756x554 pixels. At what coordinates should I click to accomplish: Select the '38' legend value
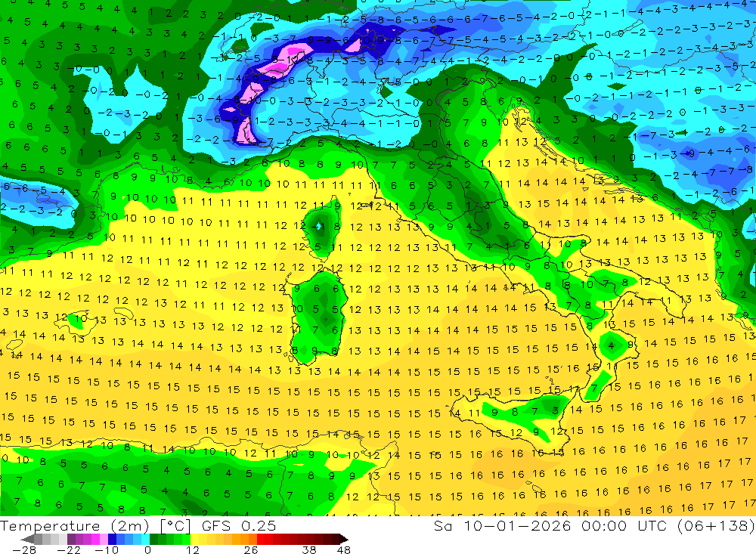pos(309,550)
